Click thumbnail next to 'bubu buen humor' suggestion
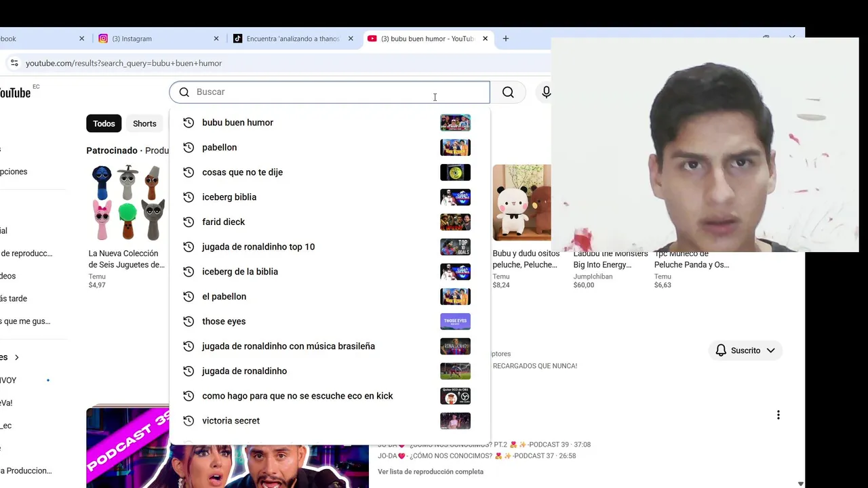 [x=455, y=123]
